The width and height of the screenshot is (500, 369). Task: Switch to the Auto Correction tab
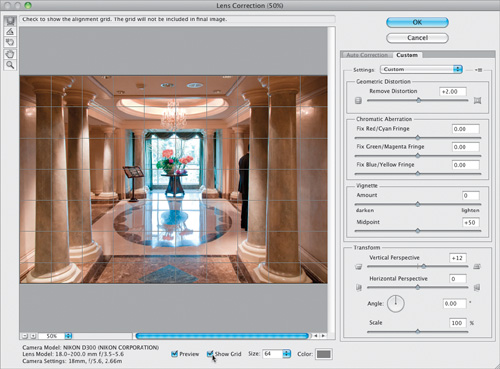click(367, 55)
